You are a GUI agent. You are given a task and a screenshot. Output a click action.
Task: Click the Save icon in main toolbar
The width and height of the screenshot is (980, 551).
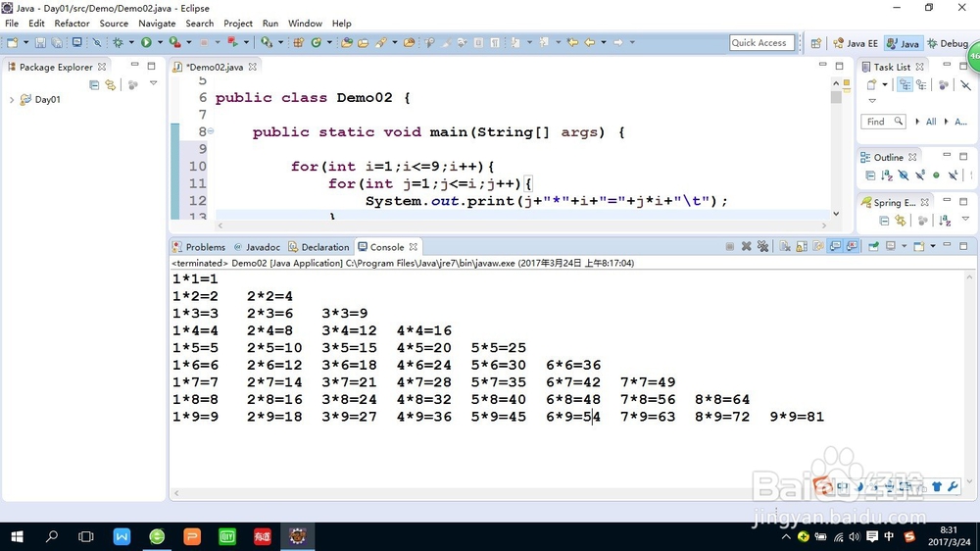40,42
